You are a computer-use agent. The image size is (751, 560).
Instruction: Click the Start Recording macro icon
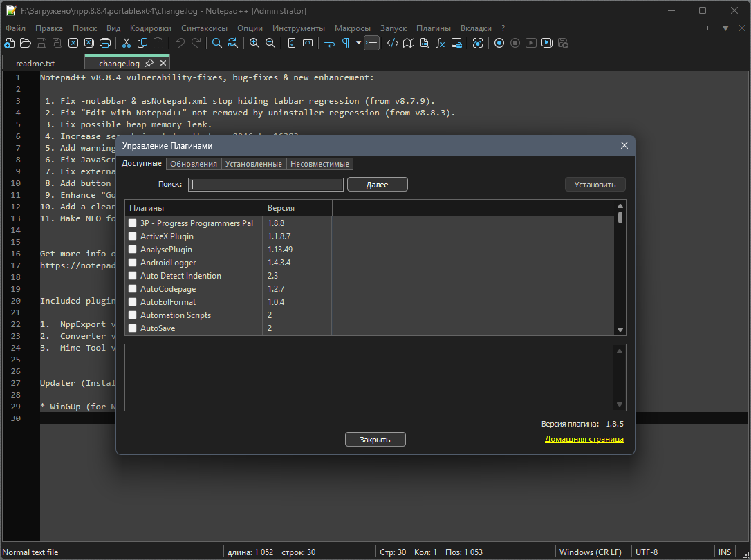point(499,43)
